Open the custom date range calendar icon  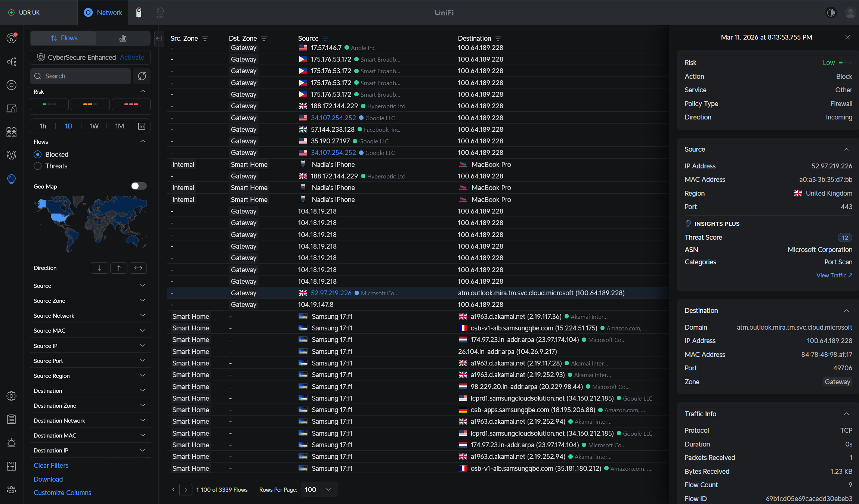point(142,126)
